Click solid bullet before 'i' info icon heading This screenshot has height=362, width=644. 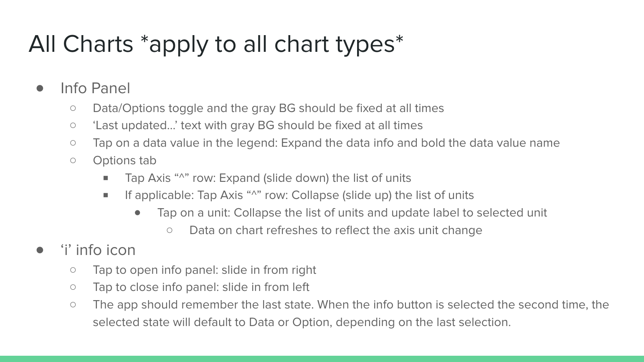(40, 250)
